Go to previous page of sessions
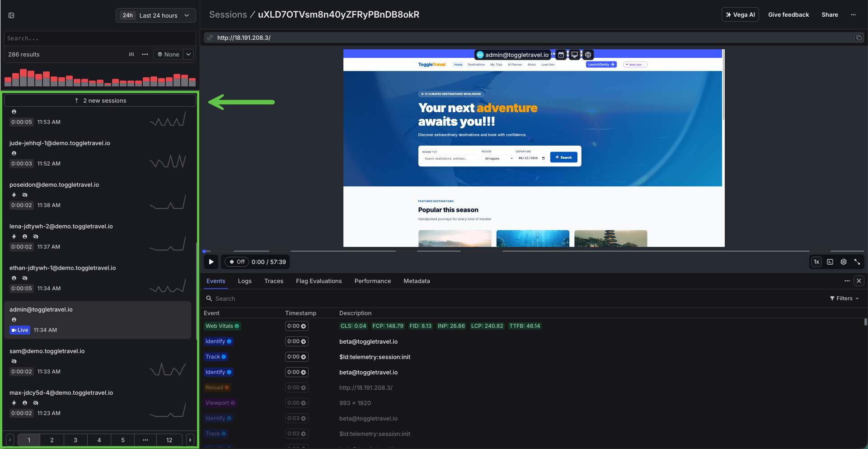 (x=10, y=440)
